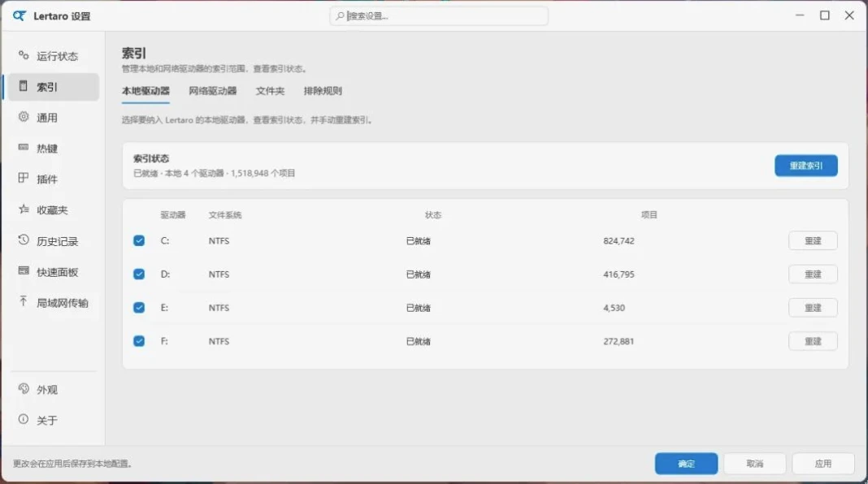The image size is (868, 484).
Task: Focus the 搜索设置 search field
Action: (439, 16)
